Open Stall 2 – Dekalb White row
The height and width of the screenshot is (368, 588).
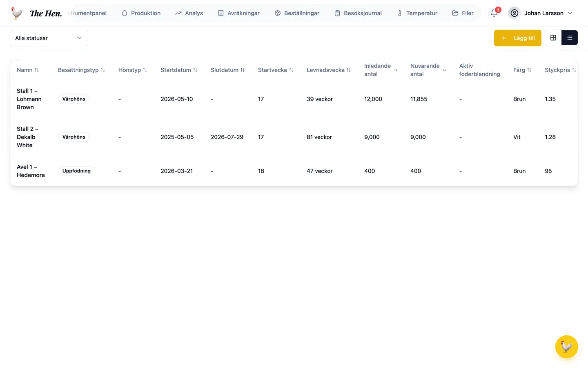point(294,137)
